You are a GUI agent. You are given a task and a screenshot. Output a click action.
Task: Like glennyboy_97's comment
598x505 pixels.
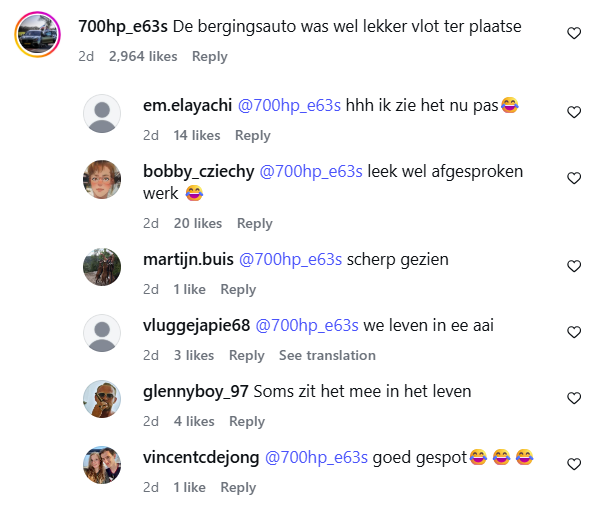pos(574,398)
